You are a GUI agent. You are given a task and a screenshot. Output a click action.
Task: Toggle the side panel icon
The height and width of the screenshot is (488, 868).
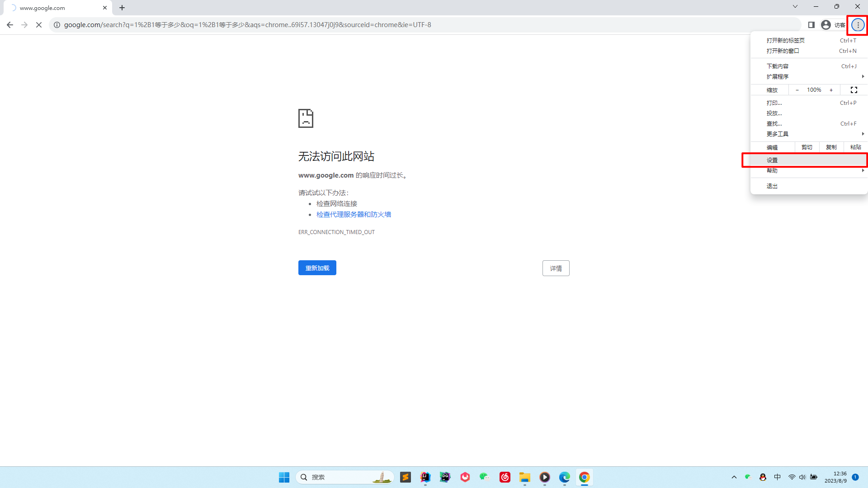811,25
